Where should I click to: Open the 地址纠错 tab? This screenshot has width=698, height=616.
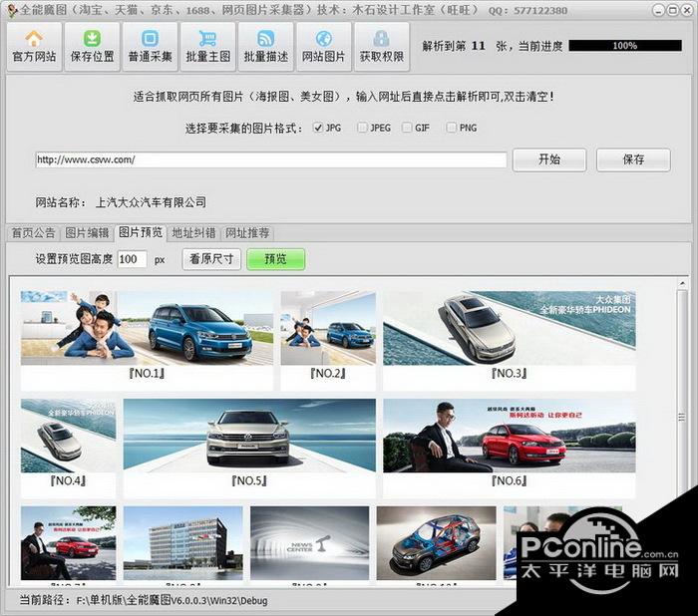[193, 233]
